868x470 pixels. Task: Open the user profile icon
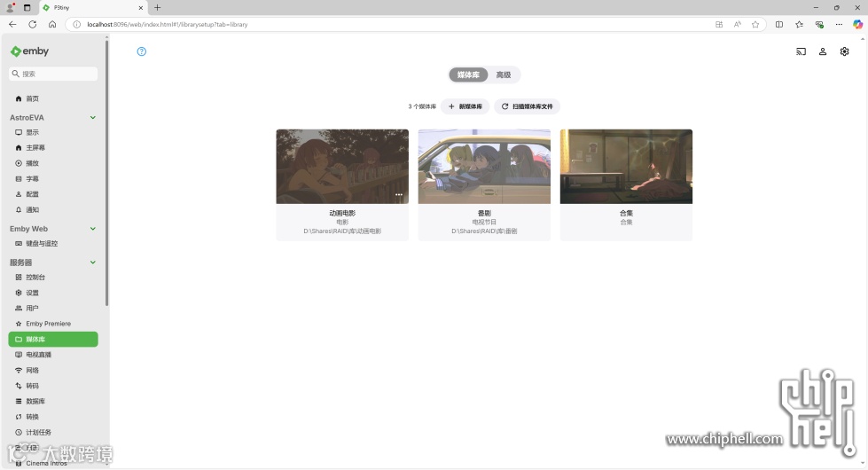(823, 51)
